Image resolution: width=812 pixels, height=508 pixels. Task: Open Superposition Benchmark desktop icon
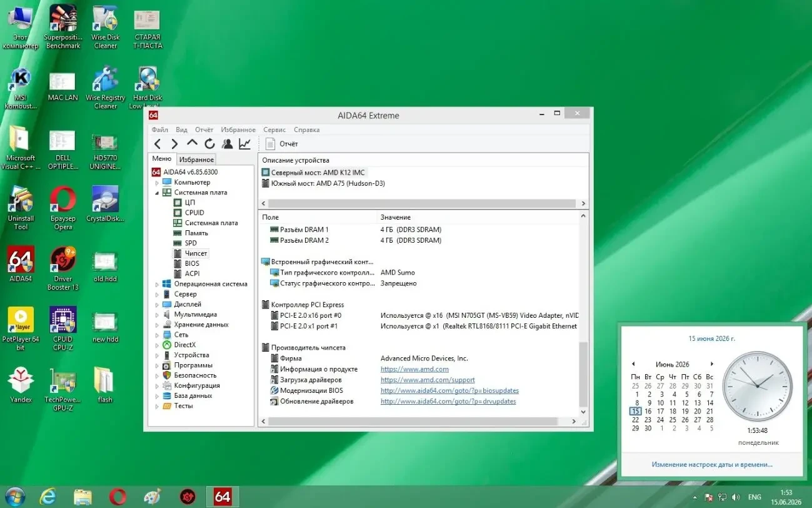point(63,27)
